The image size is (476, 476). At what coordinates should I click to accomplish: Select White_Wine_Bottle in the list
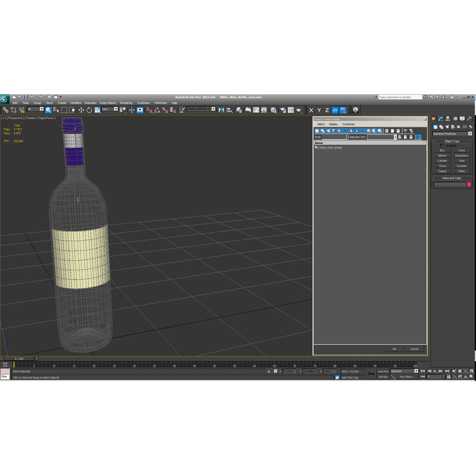click(330, 148)
